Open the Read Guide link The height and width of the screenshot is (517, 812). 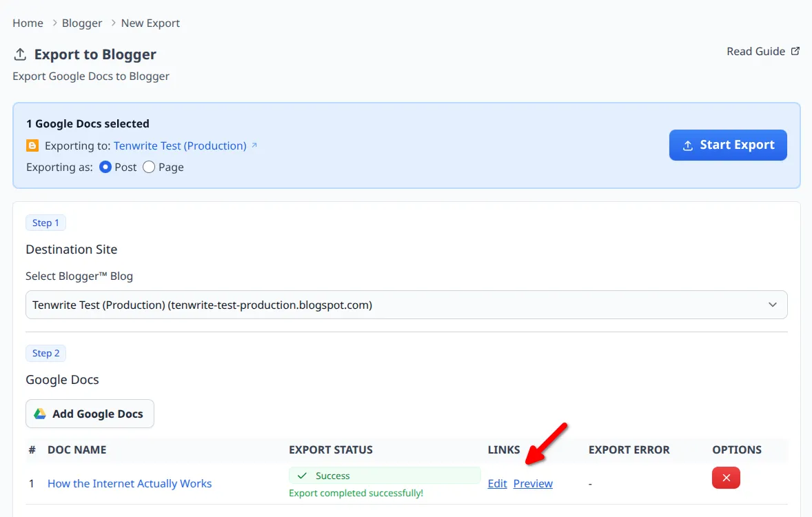[x=755, y=50]
